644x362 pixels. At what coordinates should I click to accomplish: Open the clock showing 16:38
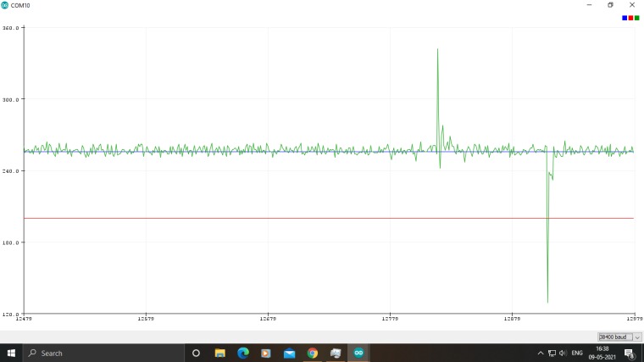(602, 353)
